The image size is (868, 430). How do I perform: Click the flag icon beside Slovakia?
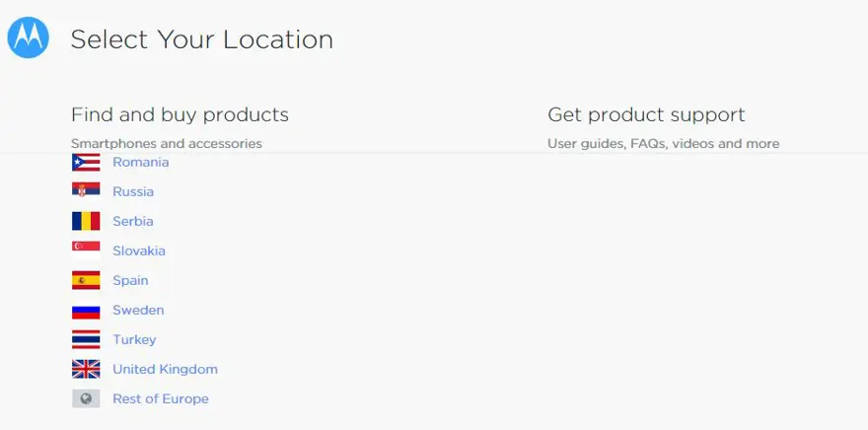86,251
